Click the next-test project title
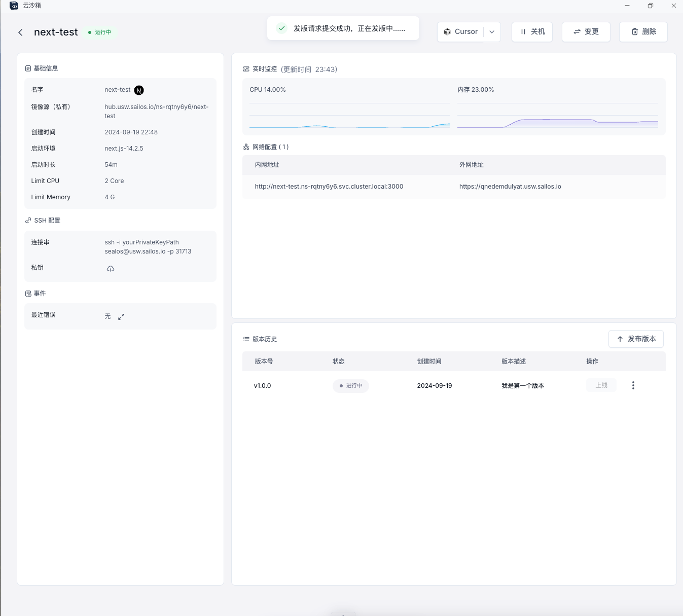Viewport: 683px width, 616px height. pos(56,32)
